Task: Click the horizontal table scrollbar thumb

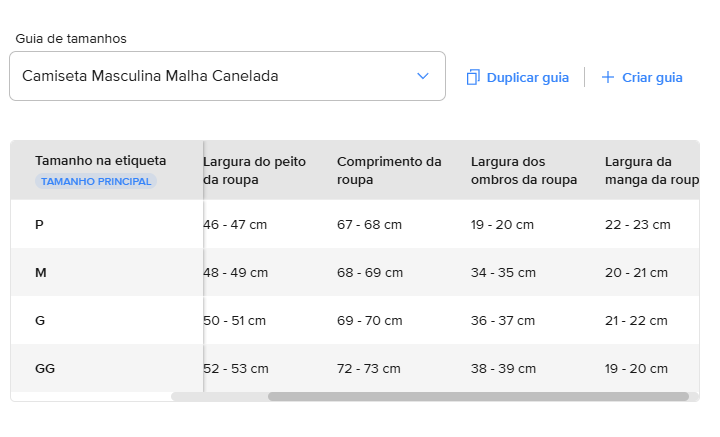Action: point(478,397)
